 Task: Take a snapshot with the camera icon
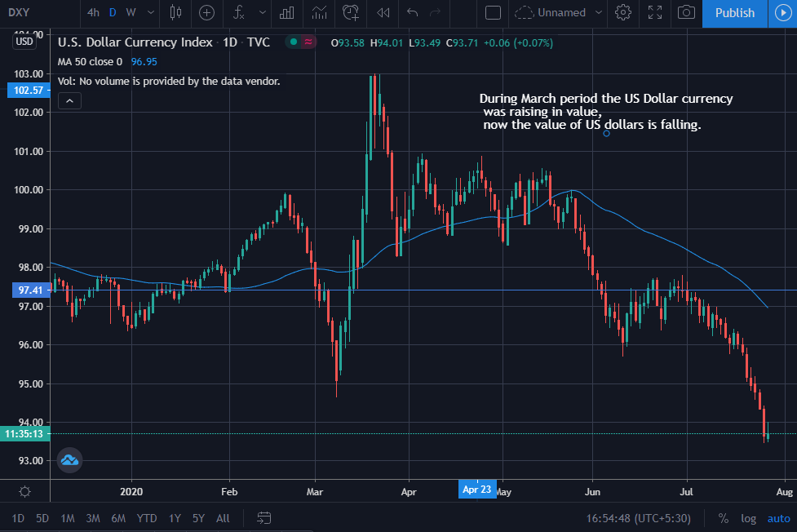[x=686, y=13]
